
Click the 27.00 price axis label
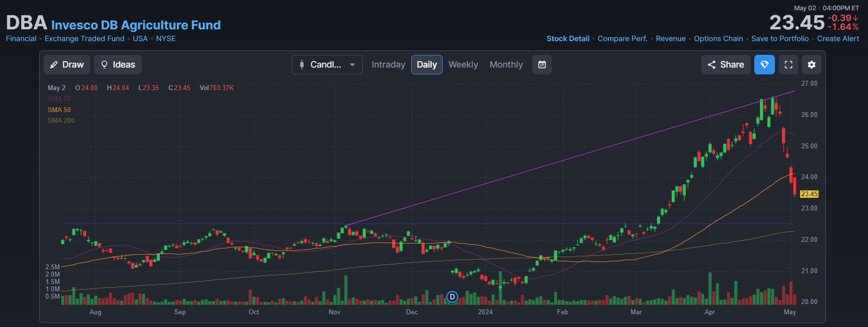pyautogui.click(x=809, y=83)
